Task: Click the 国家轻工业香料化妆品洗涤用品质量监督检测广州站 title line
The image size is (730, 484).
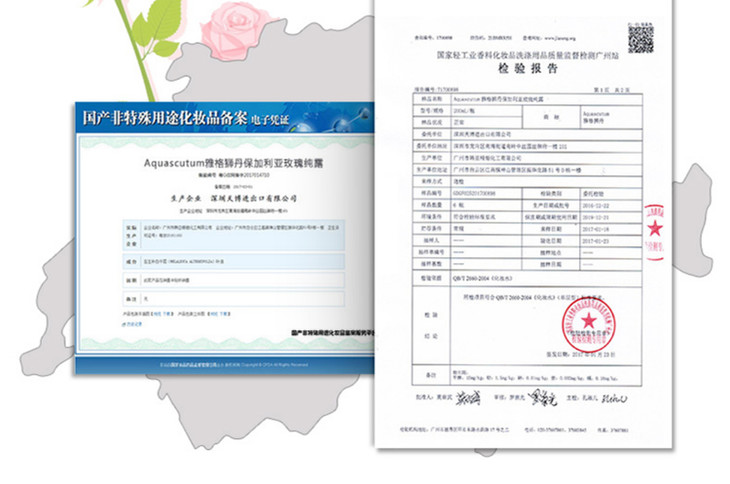Action: click(x=528, y=55)
